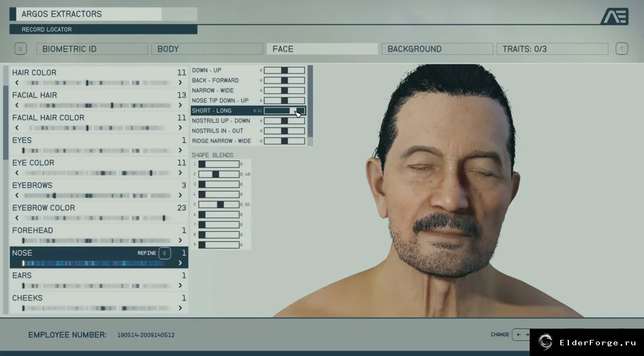Select the highlighted Nose row
This screenshot has width=644, height=356.
(x=99, y=257)
